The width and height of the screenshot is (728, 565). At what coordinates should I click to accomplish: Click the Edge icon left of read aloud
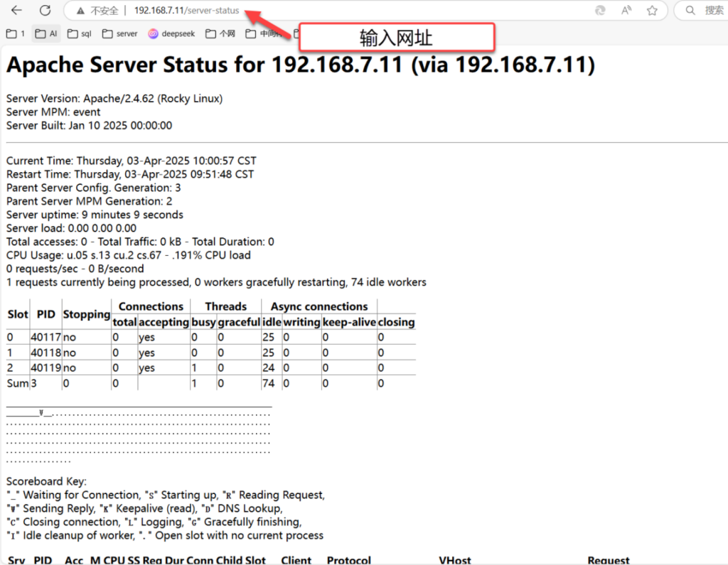[600, 11]
